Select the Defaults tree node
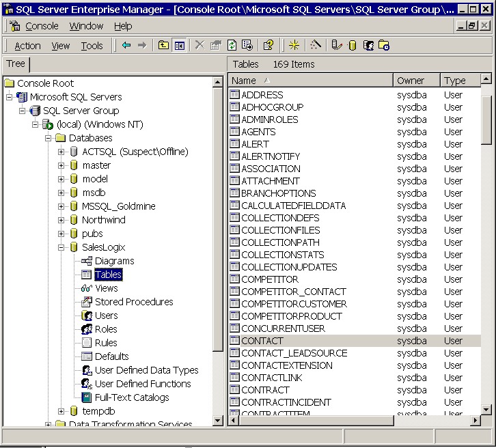 pos(111,356)
